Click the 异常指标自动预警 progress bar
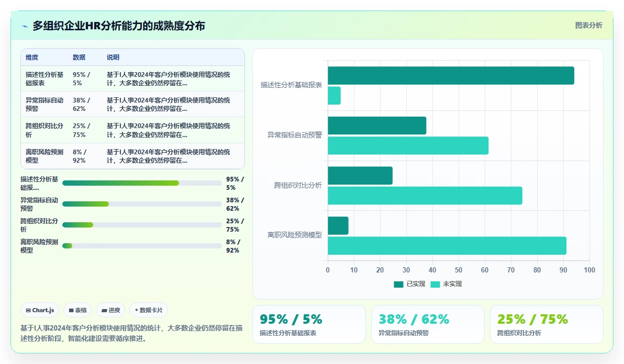This screenshot has width=624, height=364. (x=142, y=204)
